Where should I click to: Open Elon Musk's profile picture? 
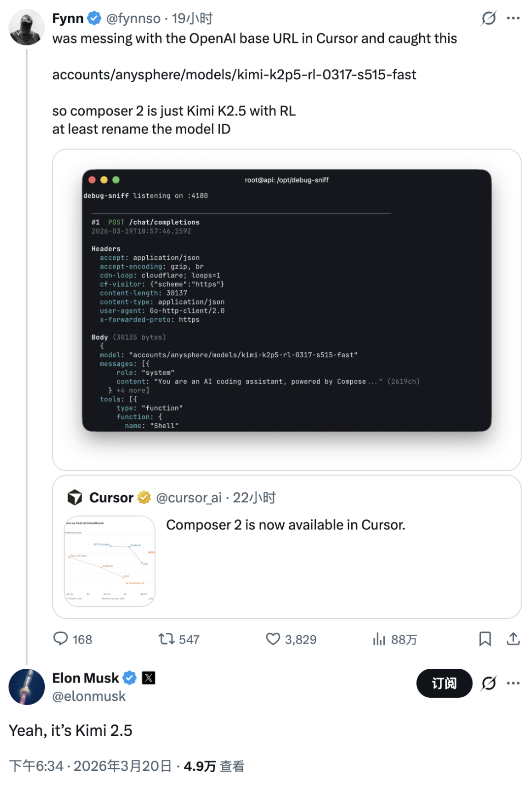point(27,686)
